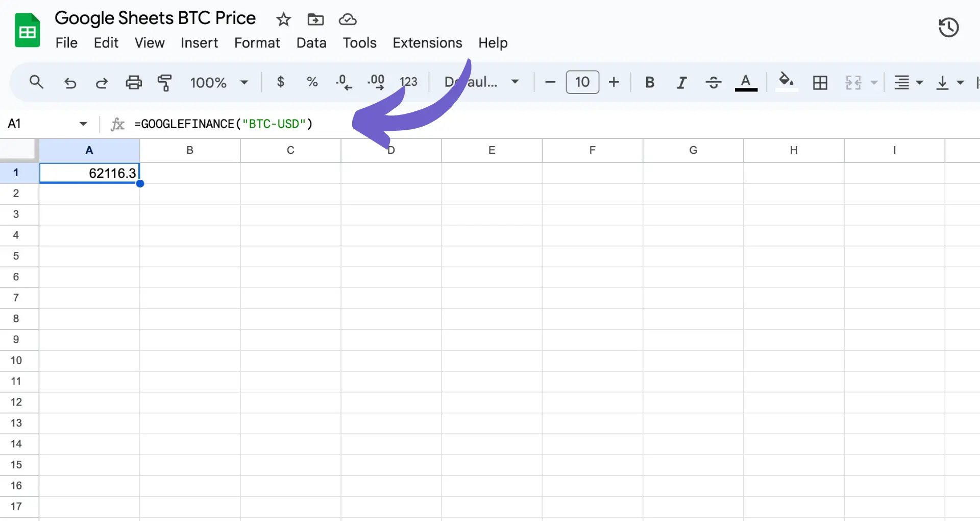This screenshot has height=521, width=980.
Task: Open the Format menu
Action: (x=257, y=43)
